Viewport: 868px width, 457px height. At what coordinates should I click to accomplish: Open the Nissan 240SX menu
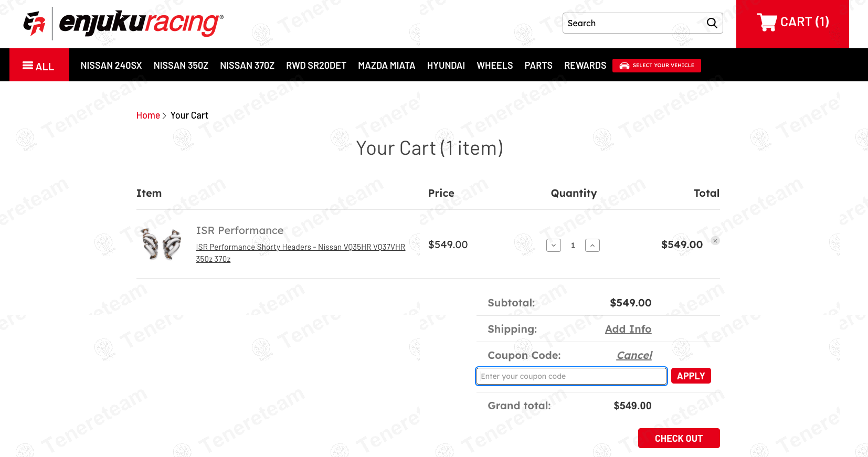click(111, 66)
